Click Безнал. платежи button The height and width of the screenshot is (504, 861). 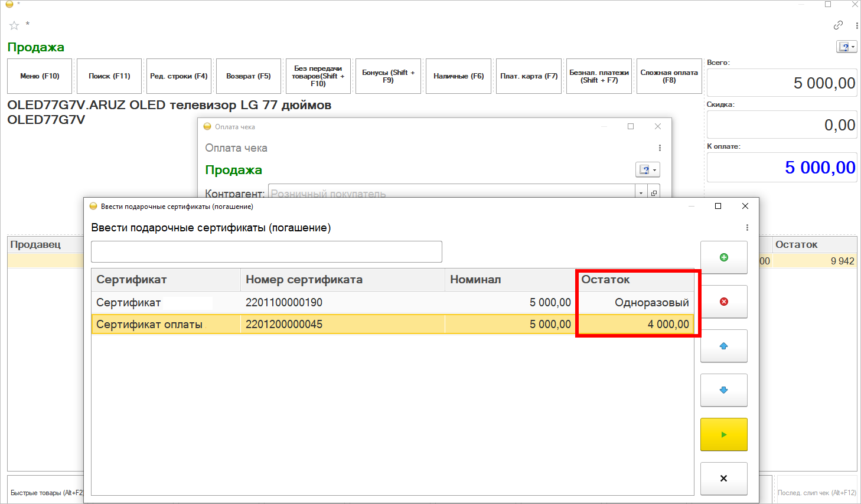(599, 76)
